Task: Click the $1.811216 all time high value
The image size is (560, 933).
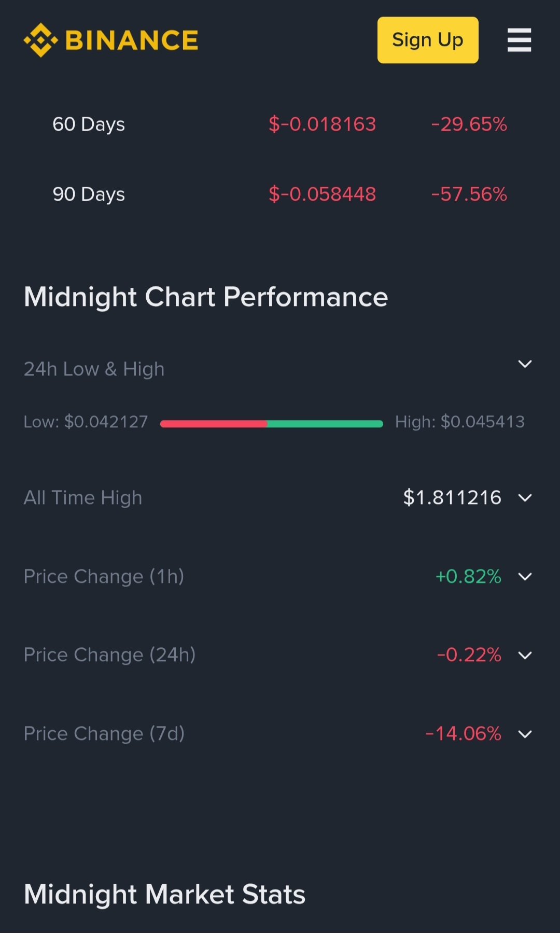Action: (x=452, y=498)
